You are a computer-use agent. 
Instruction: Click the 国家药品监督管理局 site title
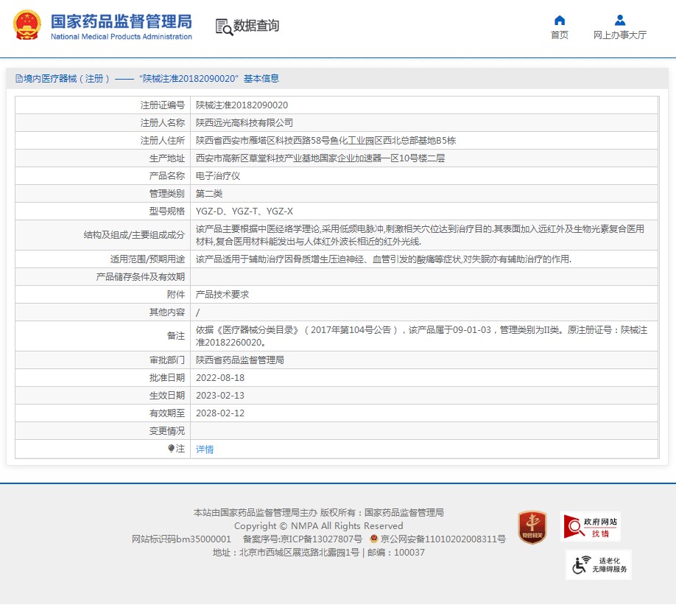[x=122, y=21]
